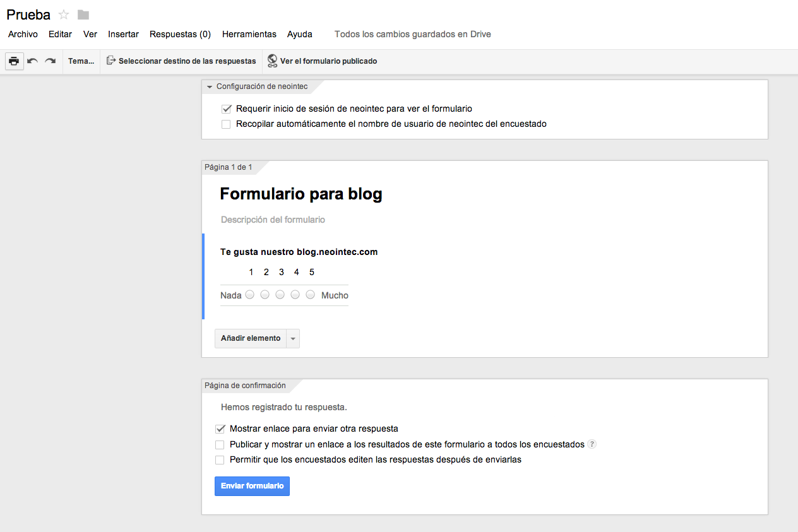Open the Archivo menu
The height and width of the screenshot is (532, 798).
[x=23, y=34]
